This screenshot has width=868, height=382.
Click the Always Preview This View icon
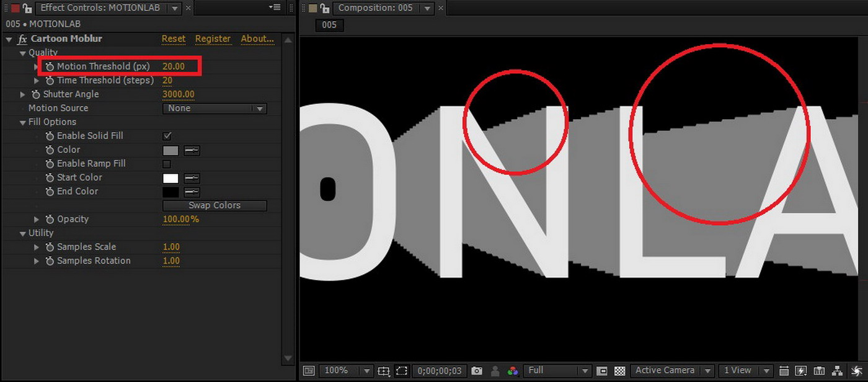[x=309, y=371]
